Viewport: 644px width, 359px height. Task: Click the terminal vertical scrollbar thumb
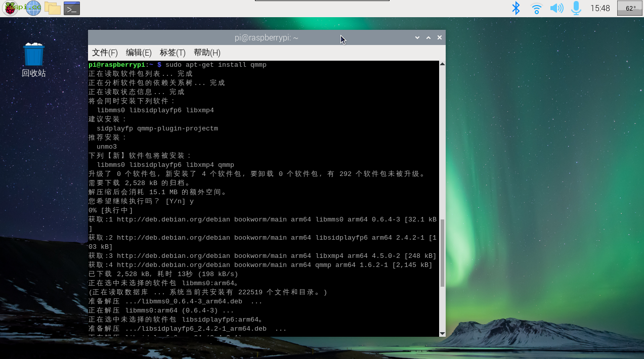tap(442, 253)
